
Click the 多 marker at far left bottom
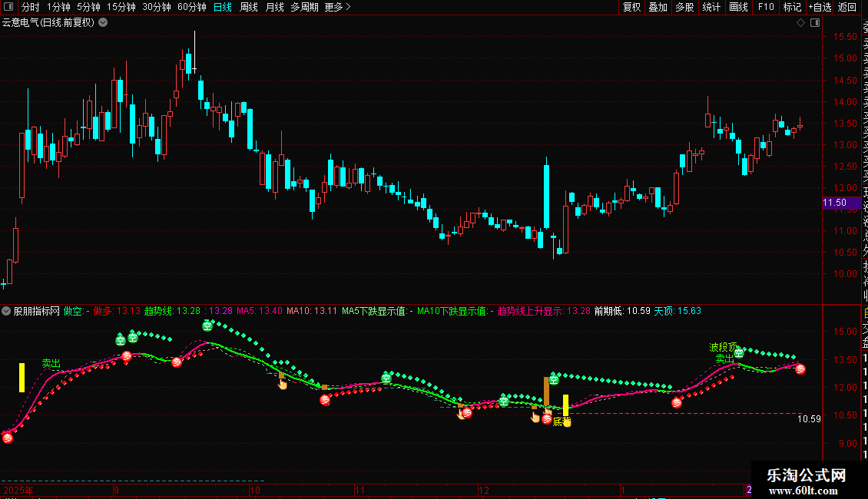[8, 438]
